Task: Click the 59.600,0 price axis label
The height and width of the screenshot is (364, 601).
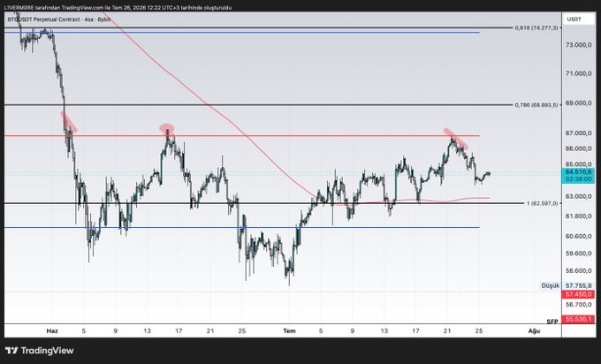Action: pos(578,254)
